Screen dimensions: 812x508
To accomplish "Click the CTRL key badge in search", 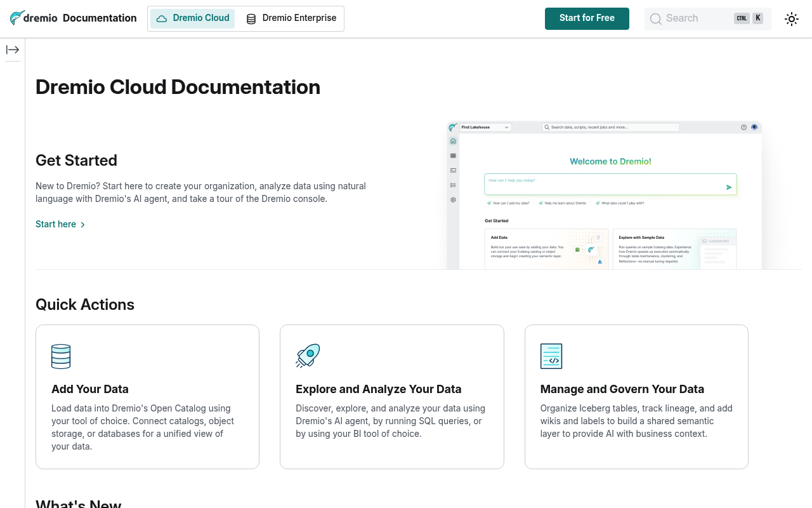I will pos(742,18).
